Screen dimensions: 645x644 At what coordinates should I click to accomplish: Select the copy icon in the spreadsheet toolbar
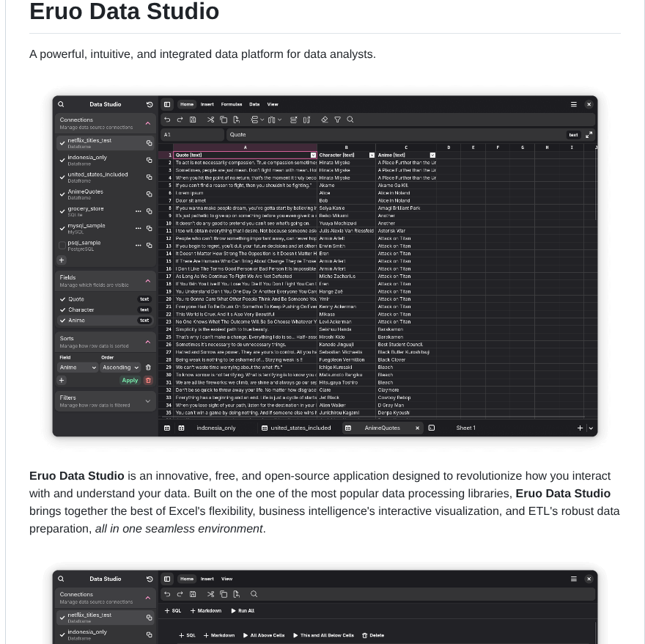pos(224,120)
